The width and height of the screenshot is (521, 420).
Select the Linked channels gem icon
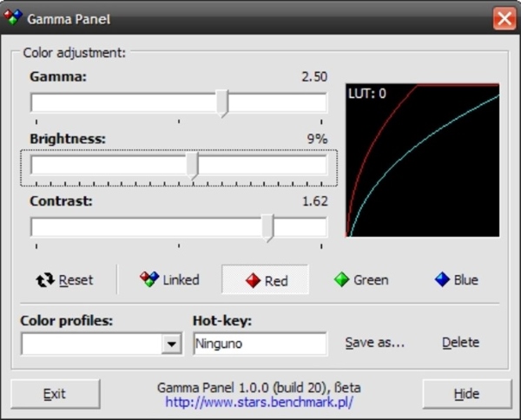click(x=149, y=279)
